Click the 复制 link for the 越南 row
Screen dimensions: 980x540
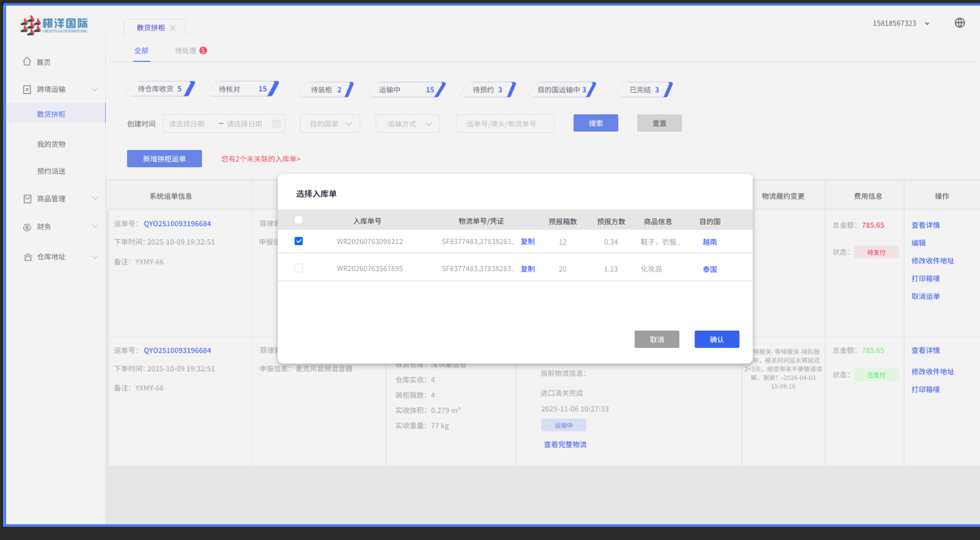tap(528, 242)
